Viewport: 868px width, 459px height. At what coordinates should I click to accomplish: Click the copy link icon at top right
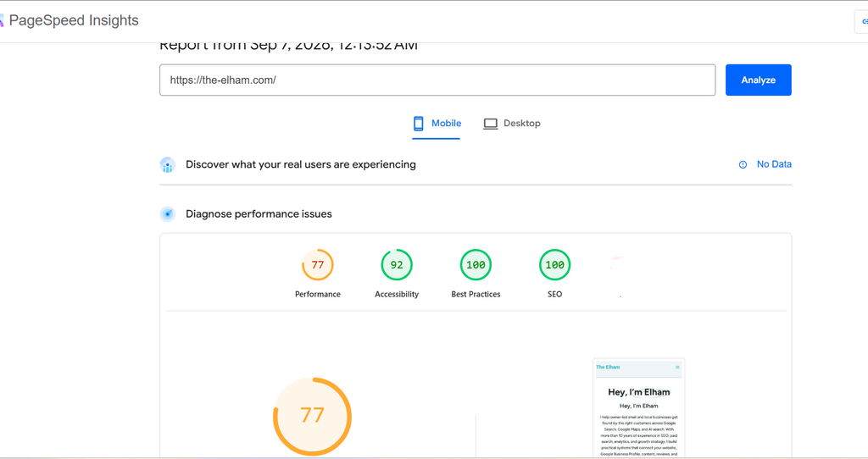(x=864, y=21)
